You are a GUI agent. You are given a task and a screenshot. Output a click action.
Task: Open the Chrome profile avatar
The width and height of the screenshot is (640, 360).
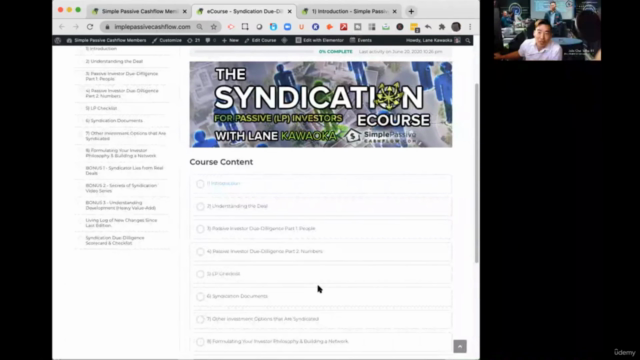click(x=456, y=27)
